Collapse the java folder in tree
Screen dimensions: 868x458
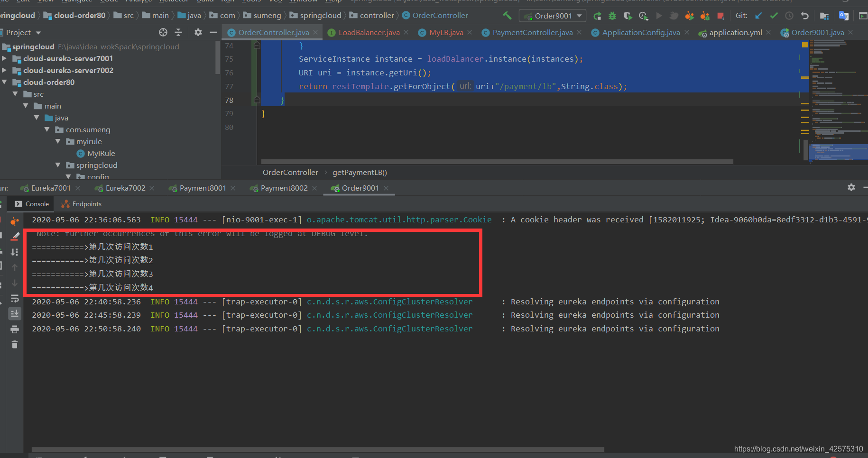pyautogui.click(x=37, y=118)
